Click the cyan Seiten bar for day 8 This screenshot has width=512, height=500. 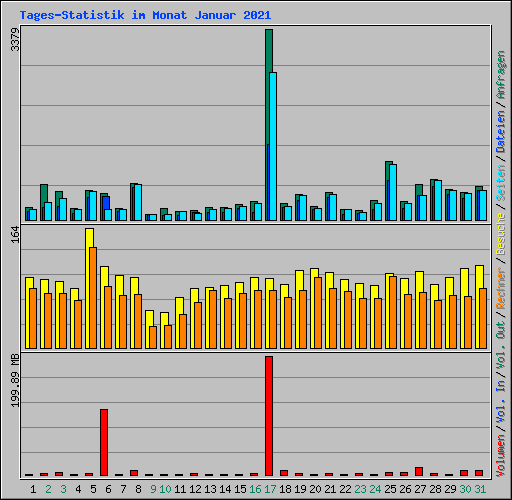138,202
